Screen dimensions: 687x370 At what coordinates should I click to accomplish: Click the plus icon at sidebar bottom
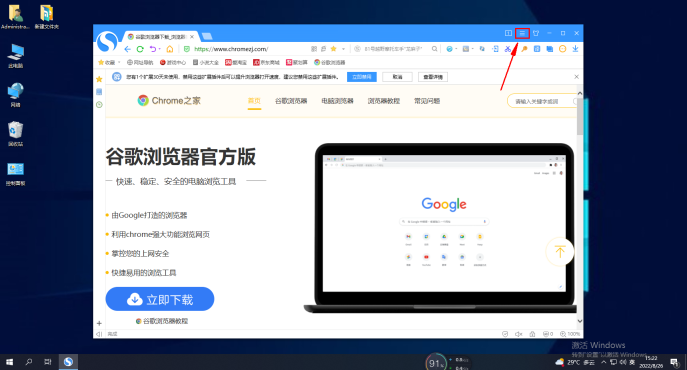tap(99, 324)
